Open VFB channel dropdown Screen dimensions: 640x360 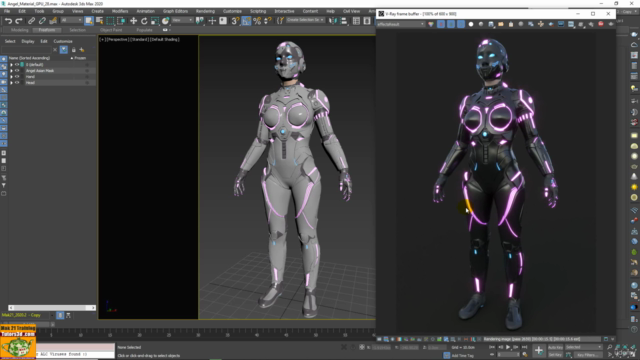pos(401,24)
